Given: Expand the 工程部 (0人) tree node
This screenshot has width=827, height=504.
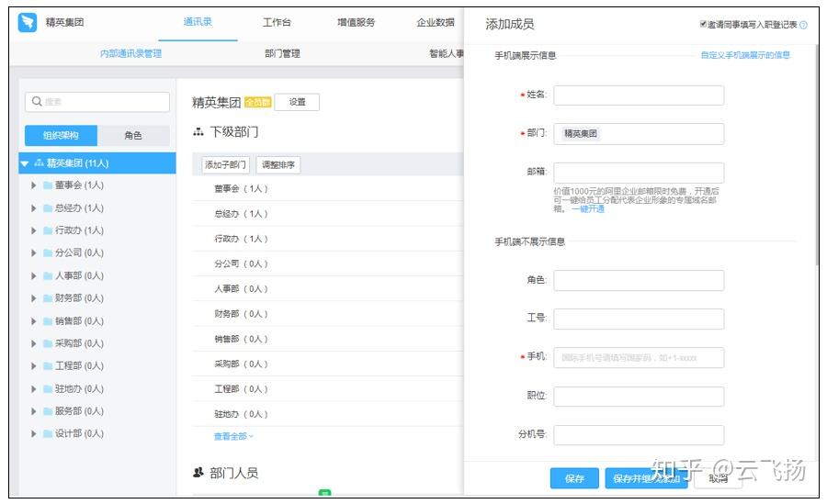Looking at the screenshot, I should coord(34,366).
